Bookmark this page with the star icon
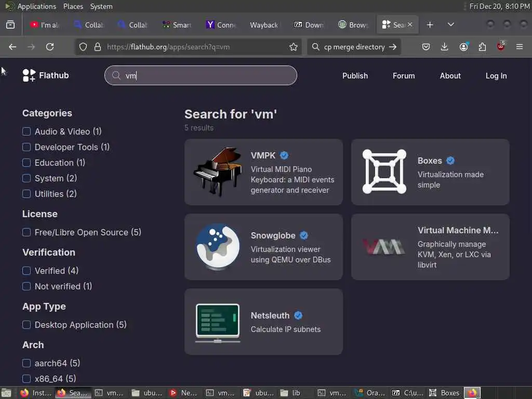The image size is (532, 399). point(294,47)
